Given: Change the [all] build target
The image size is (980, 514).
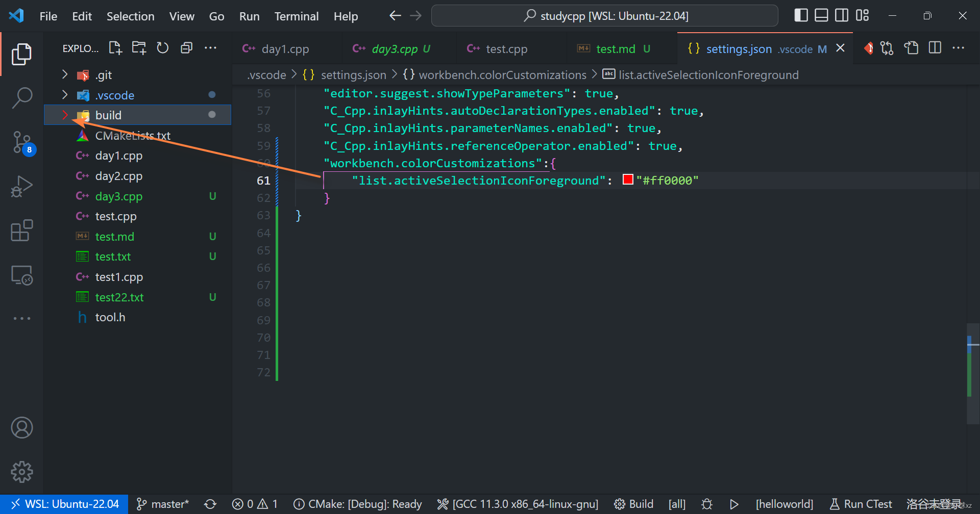Looking at the screenshot, I should (x=677, y=504).
